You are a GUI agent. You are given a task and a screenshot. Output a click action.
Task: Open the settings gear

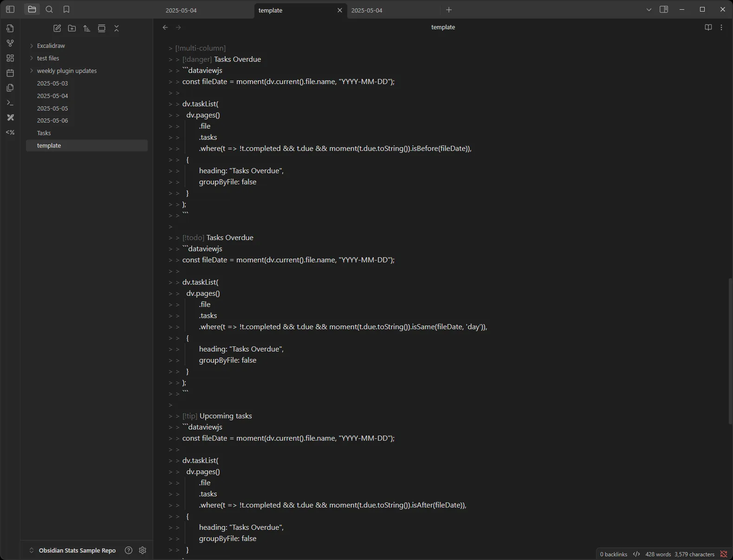[143, 550]
